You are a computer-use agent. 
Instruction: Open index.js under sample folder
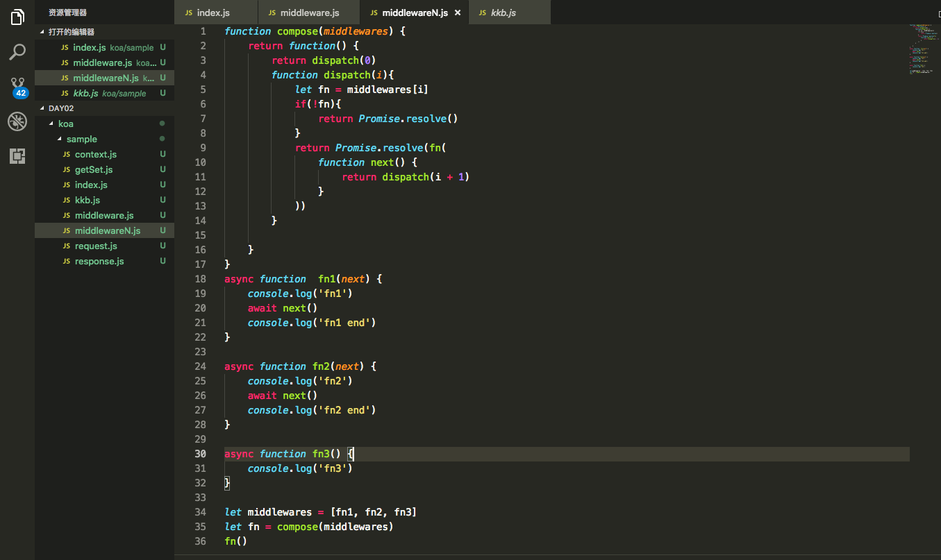click(x=104, y=185)
